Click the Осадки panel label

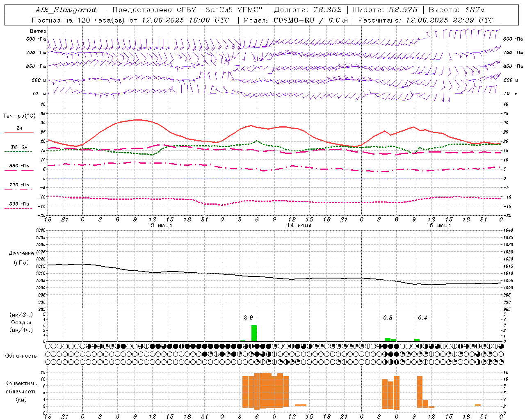click(x=21, y=322)
